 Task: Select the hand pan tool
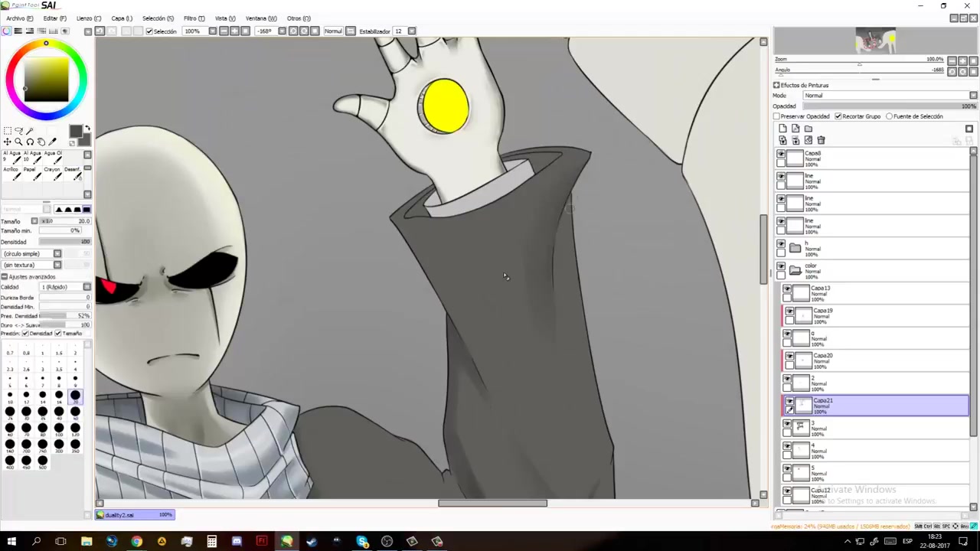(x=41, y=142)
